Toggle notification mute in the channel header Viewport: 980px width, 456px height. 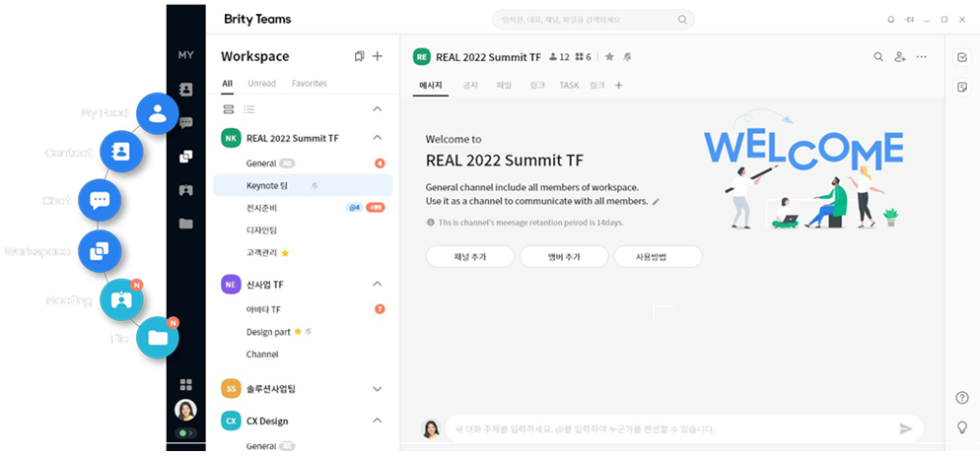pos(627,57)
